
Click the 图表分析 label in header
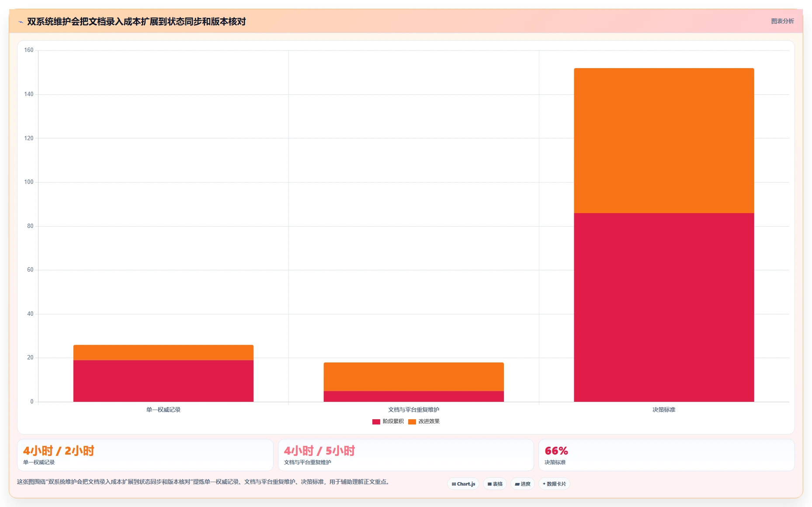(782, 21)
